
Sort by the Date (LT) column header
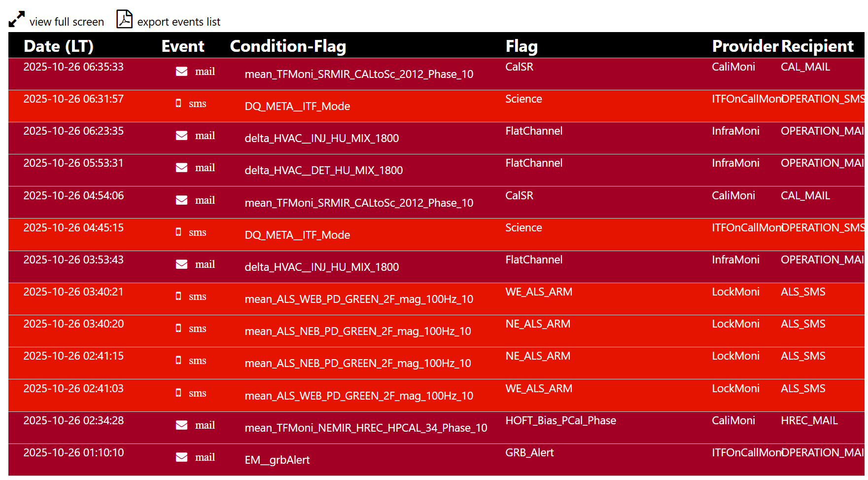pos(59,46)
